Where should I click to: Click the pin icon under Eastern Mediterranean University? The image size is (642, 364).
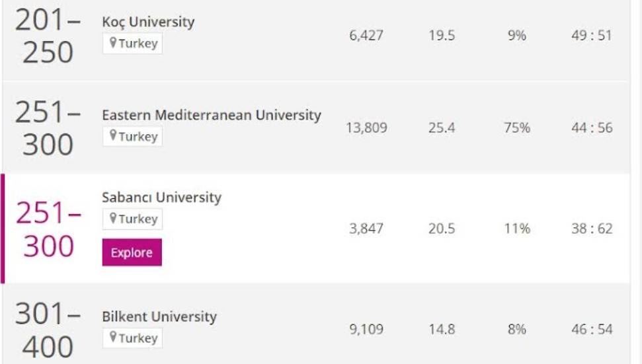point(113,135)
